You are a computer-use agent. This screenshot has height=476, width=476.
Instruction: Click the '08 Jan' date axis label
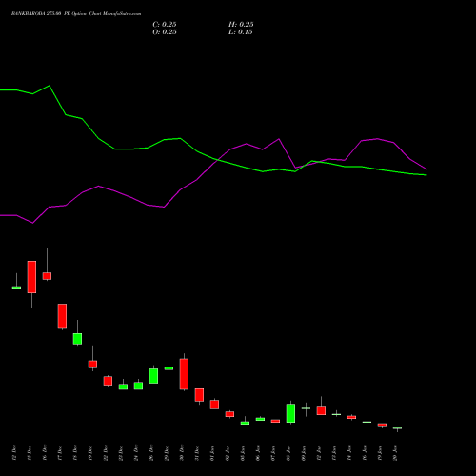(288, 453)
